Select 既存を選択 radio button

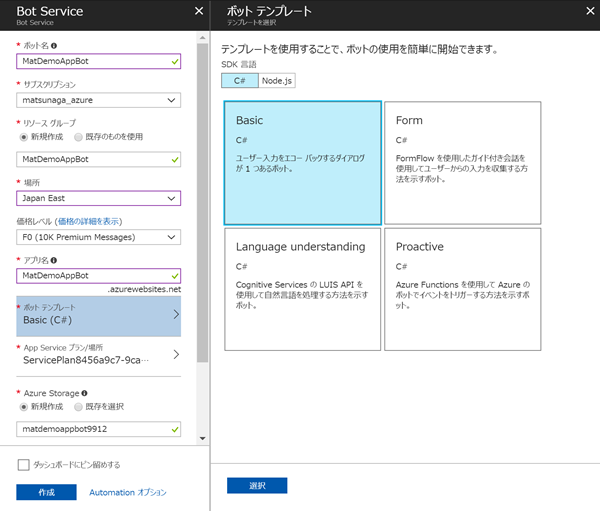78,407
